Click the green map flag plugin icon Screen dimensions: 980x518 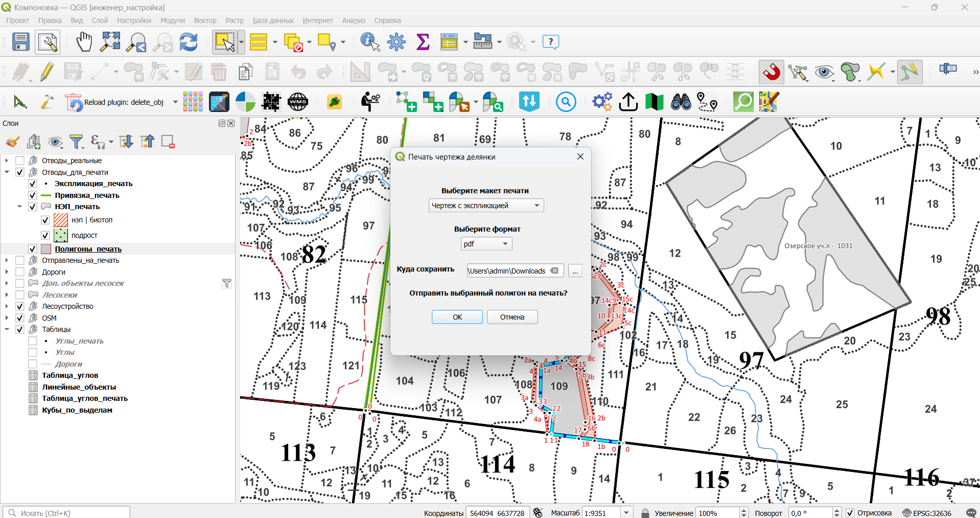pos(655,102)
